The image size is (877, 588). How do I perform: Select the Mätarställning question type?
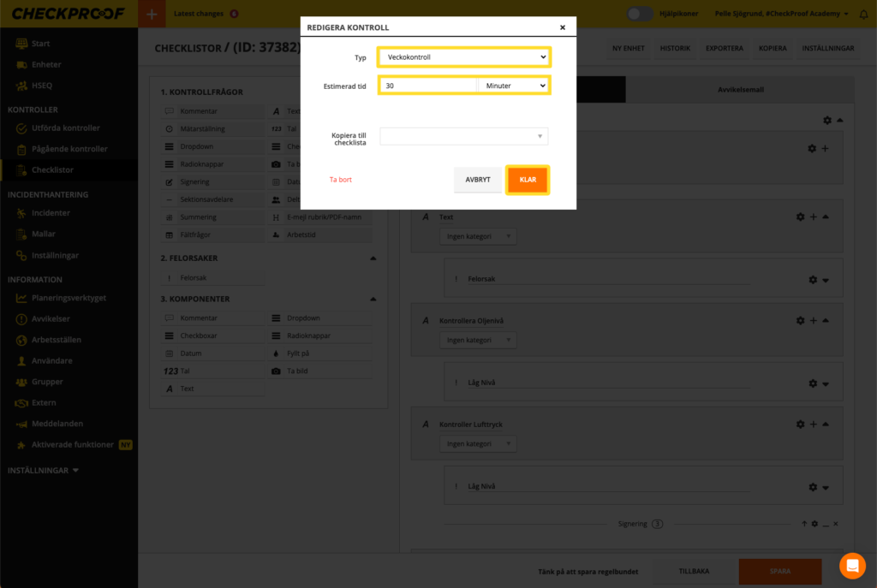pyautogui.click(x=200, y=128)
